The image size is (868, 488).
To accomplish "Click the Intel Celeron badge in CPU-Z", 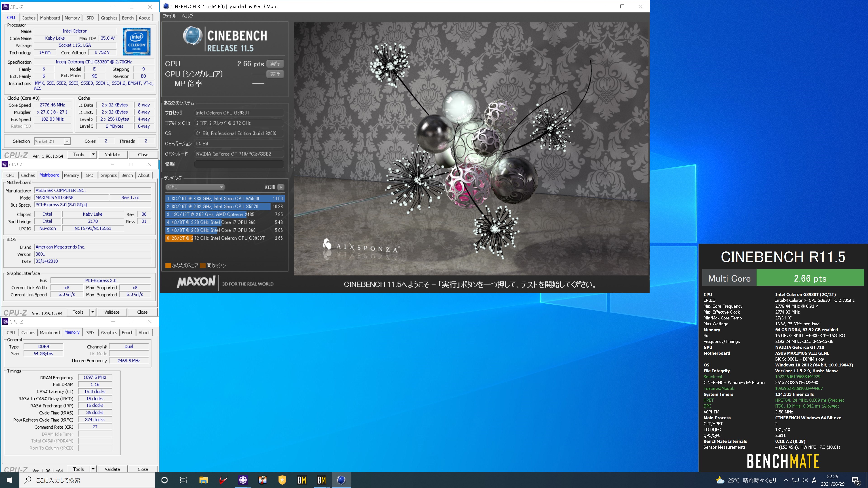I will coord(137,42).
